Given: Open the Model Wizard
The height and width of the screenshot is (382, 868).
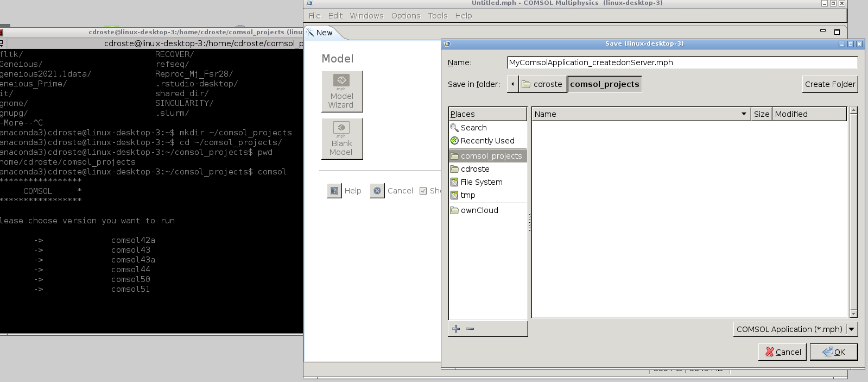Looking at the screenshot, I should pos(342,91).
